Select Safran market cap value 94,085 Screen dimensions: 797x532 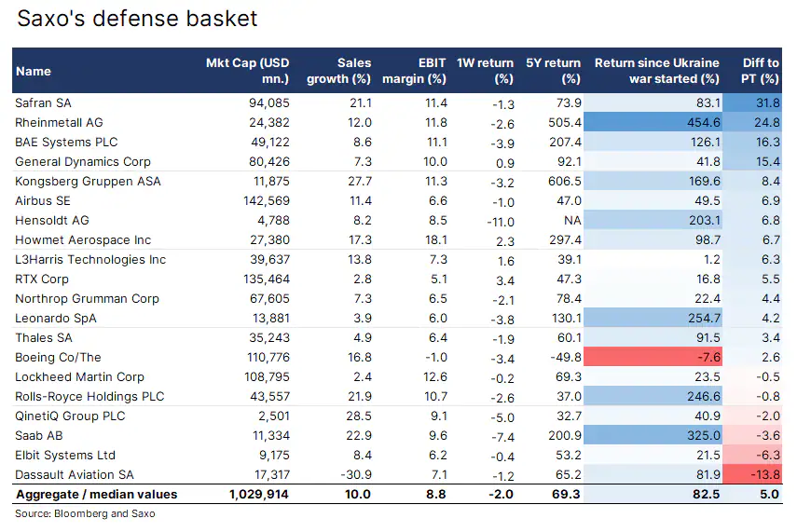(x=268, y=103)
